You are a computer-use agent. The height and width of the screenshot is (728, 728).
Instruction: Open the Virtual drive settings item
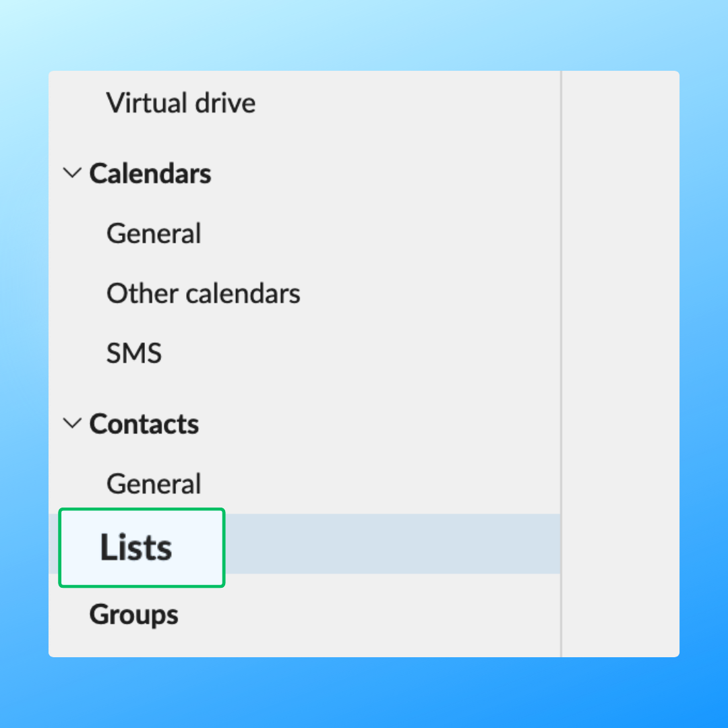pos(181,103)
